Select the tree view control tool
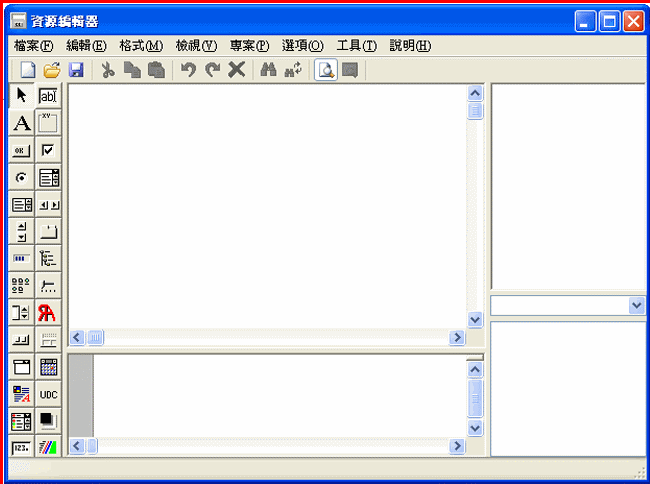650x484 pixels. pos(48,258)
